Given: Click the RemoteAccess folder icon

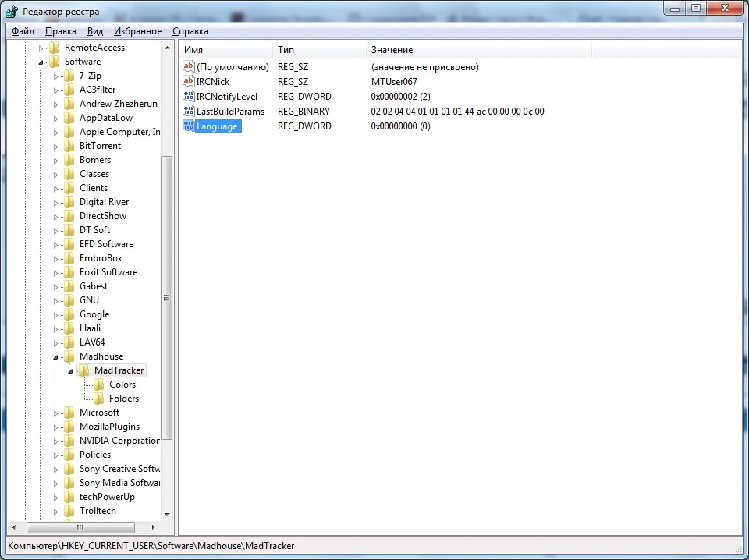Looking at the screenshot, I should coord(55,48).
